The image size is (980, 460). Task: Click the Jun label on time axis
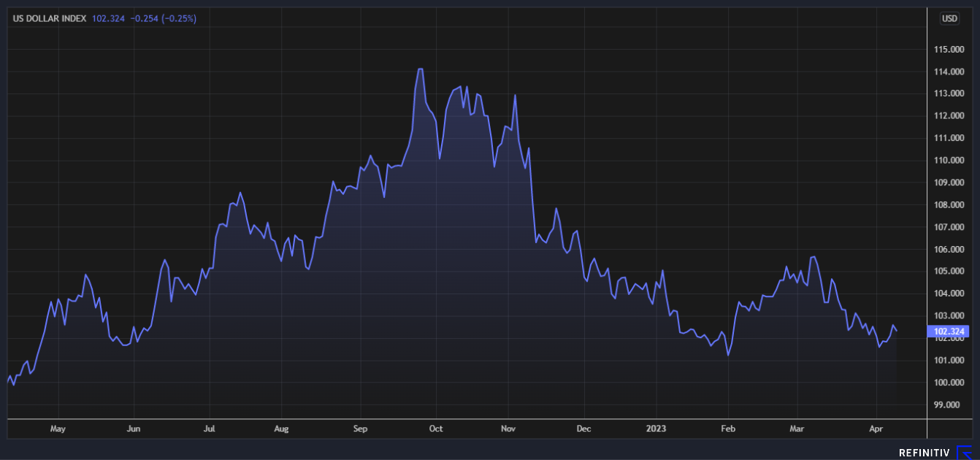pos(134,429)
